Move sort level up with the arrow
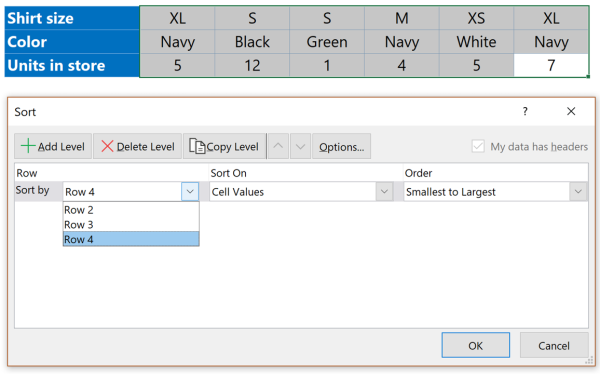The width and height of the screenshot is (600, 374). pyautogui.click(x=278, y=146)
